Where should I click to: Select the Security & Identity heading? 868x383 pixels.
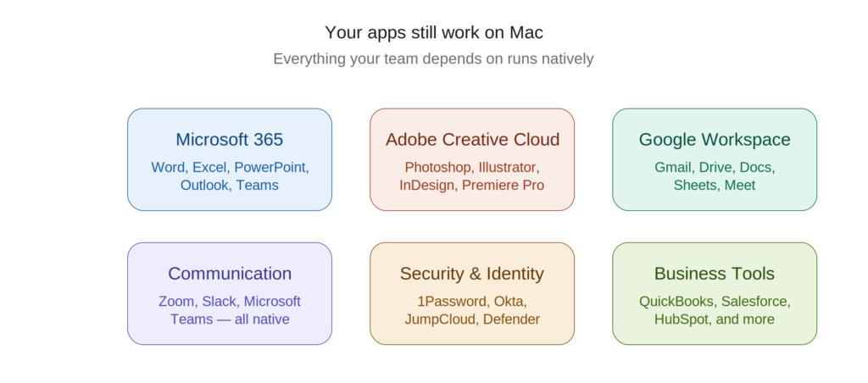pos(472,274)
